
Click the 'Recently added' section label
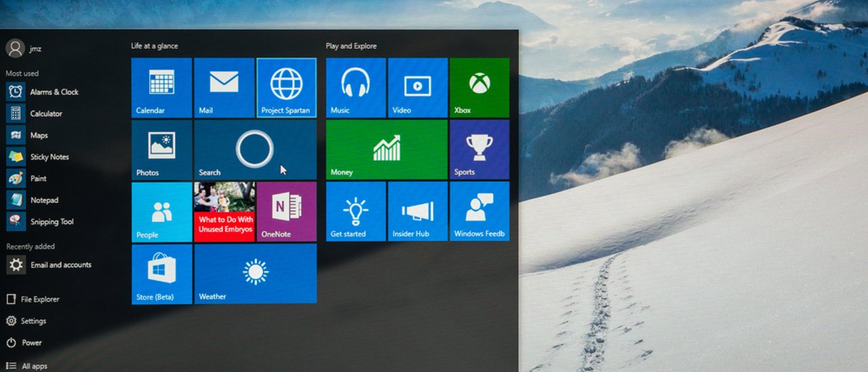[x=31, y=246]
